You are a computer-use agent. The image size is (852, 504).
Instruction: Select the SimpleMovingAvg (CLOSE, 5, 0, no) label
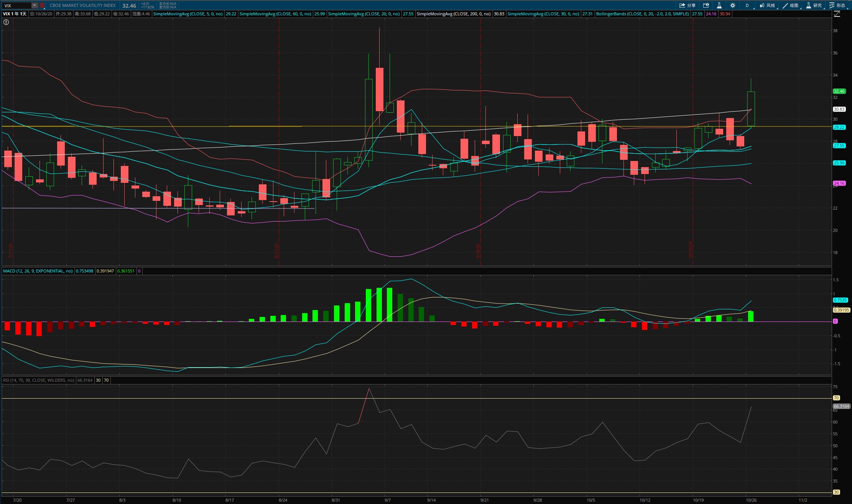188,14
